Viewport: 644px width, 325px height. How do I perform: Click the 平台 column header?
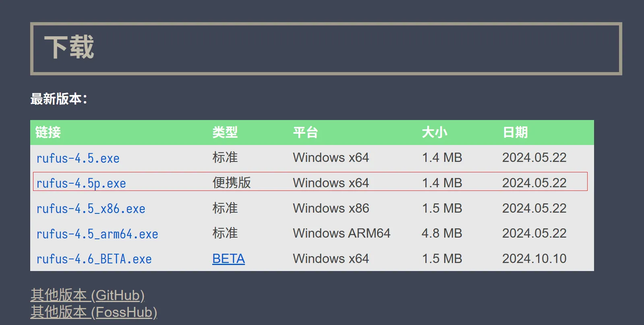tap(305, 132)
